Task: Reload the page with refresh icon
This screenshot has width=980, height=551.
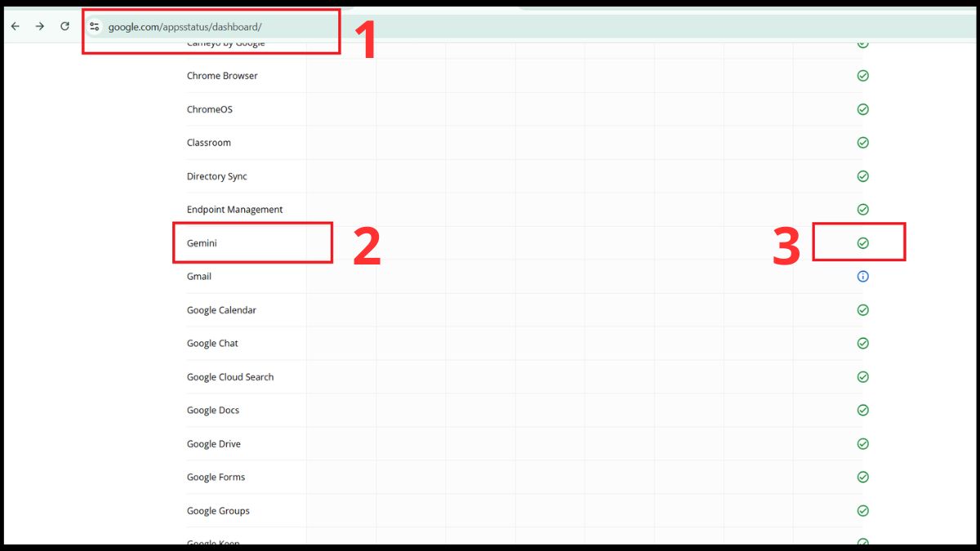Action: (x=65, y=26)
